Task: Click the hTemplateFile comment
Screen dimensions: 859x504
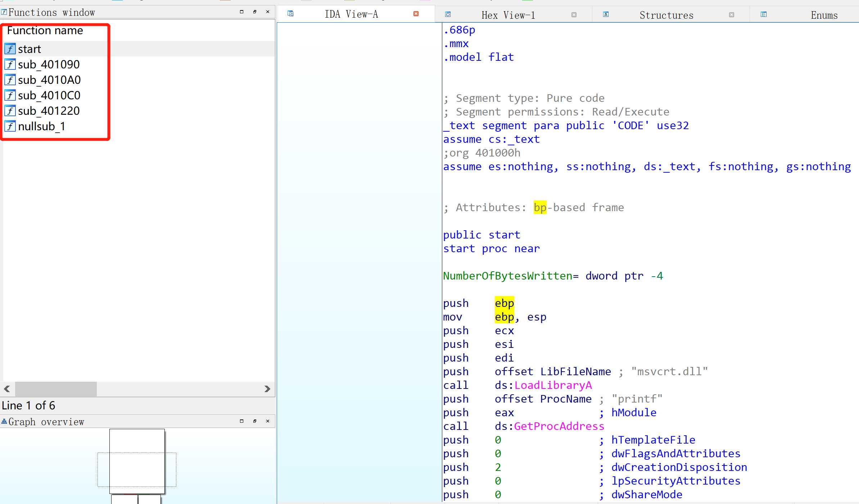Action: (653, 440)
